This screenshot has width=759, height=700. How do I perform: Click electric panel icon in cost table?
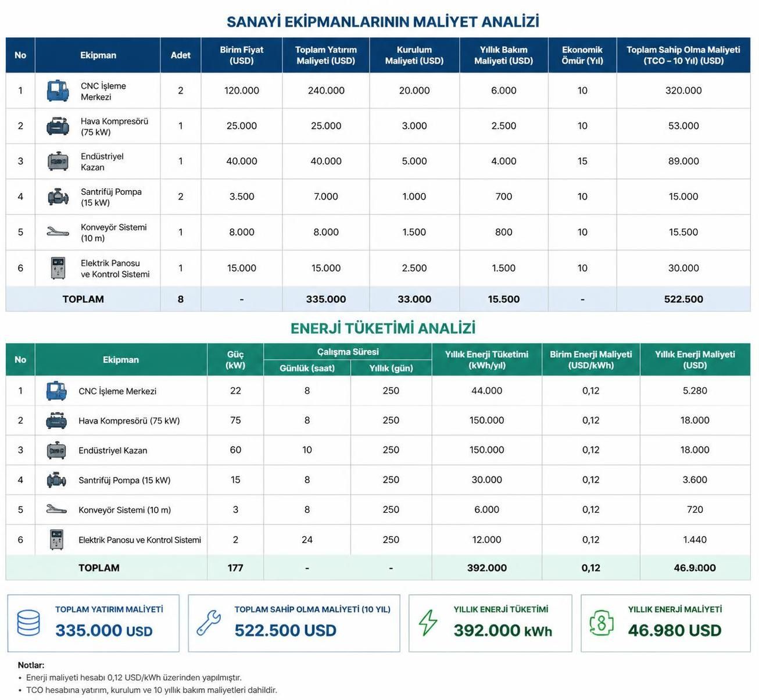tap(58, 268)
